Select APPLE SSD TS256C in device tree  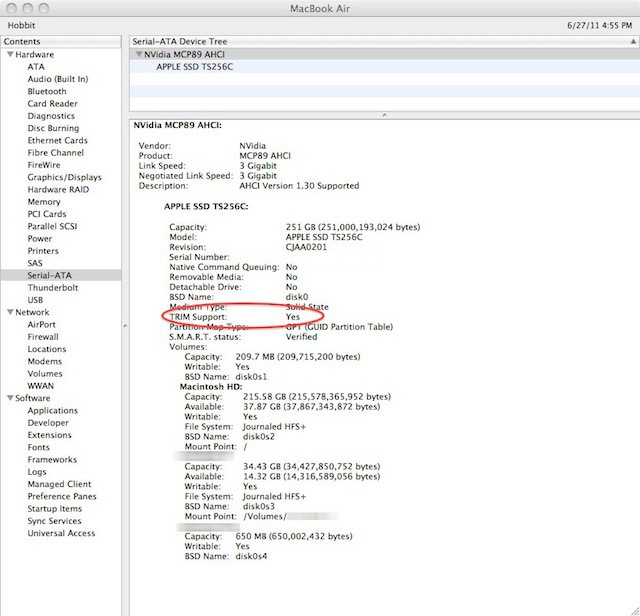(195, 66)
